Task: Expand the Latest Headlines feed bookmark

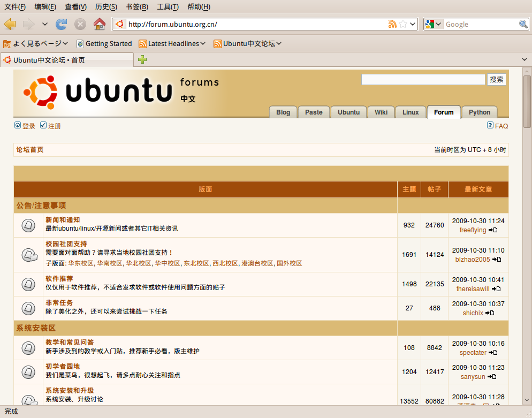Action: [172, 43]
